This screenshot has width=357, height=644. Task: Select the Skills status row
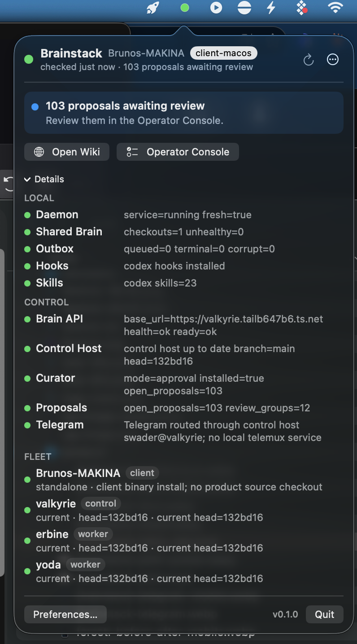[184, 283]
